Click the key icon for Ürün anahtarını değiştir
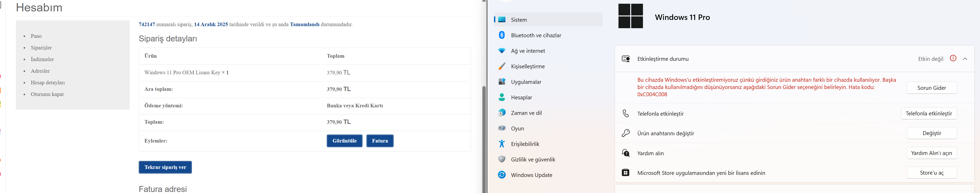This screenshot has height=193, width=980. [x=625, y=133]
